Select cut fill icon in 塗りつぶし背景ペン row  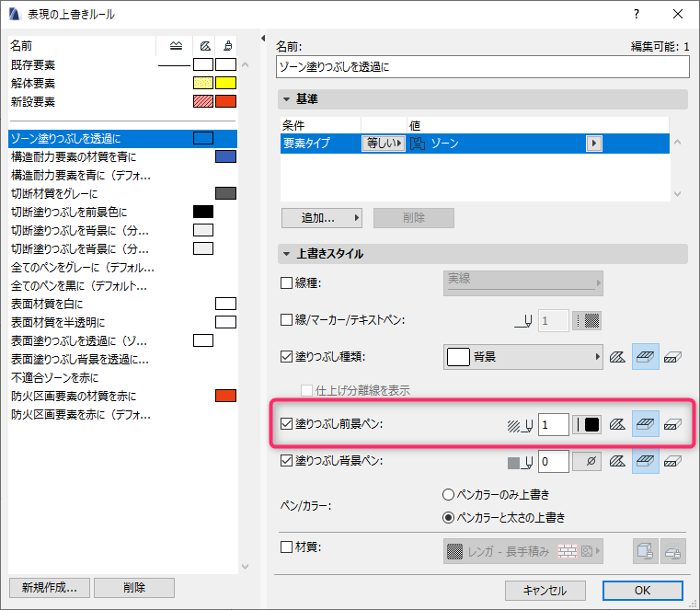[x=645, y=461]
